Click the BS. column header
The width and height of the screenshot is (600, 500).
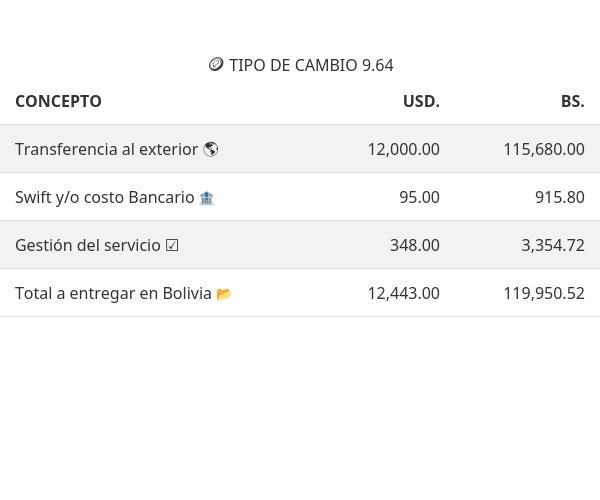[572, 101]
